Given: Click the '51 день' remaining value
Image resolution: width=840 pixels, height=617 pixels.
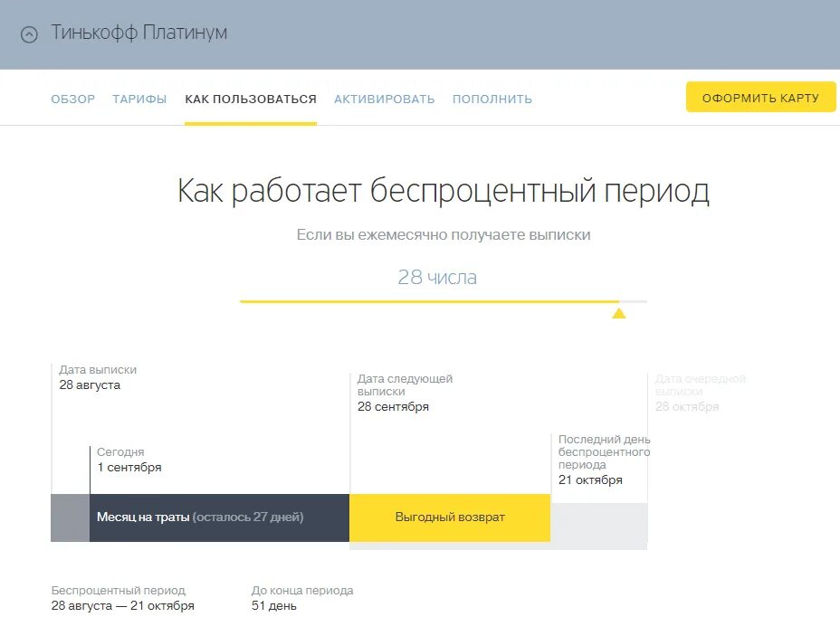Looking at the screenshot, I should [x=273, y=606].
